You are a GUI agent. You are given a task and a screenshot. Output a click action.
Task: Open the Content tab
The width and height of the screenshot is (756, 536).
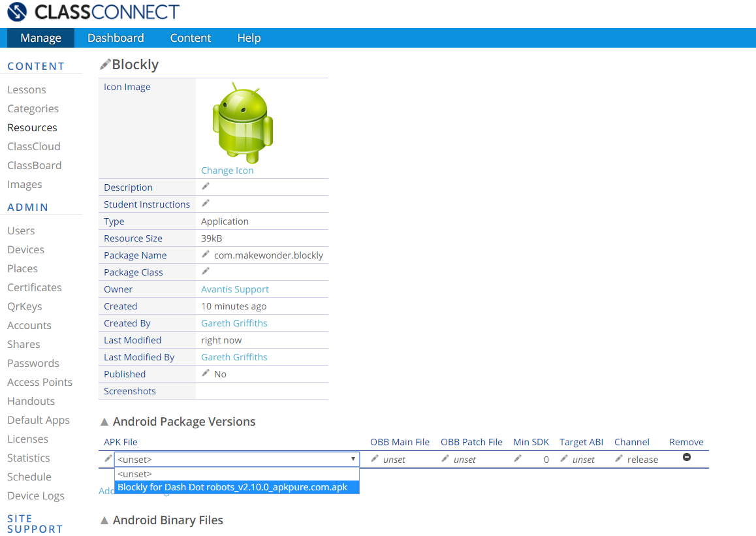(x=191, y=38)
